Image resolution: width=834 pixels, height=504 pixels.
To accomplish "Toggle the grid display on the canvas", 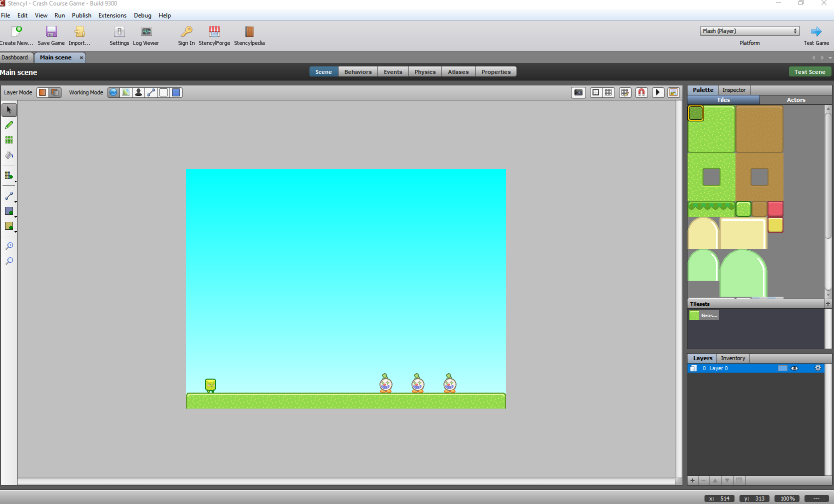I will tap(608, 92).
